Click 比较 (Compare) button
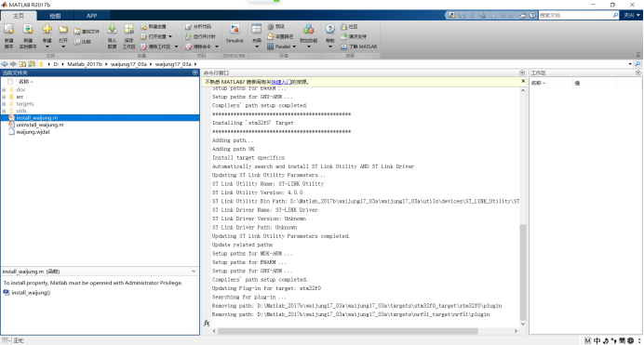This screenshot has width=644, height=345. [82, 42]
